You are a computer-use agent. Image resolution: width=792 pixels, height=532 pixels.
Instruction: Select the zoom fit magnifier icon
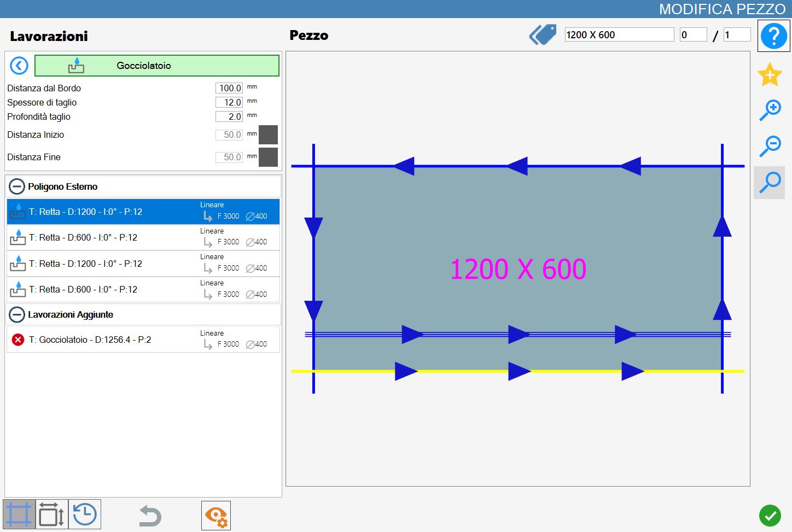(x=770, y=183)
